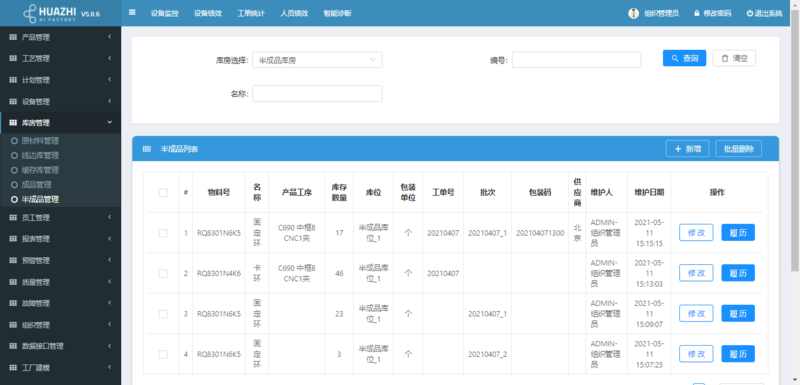Click the batch cell 20210407_2

(487, 354)
